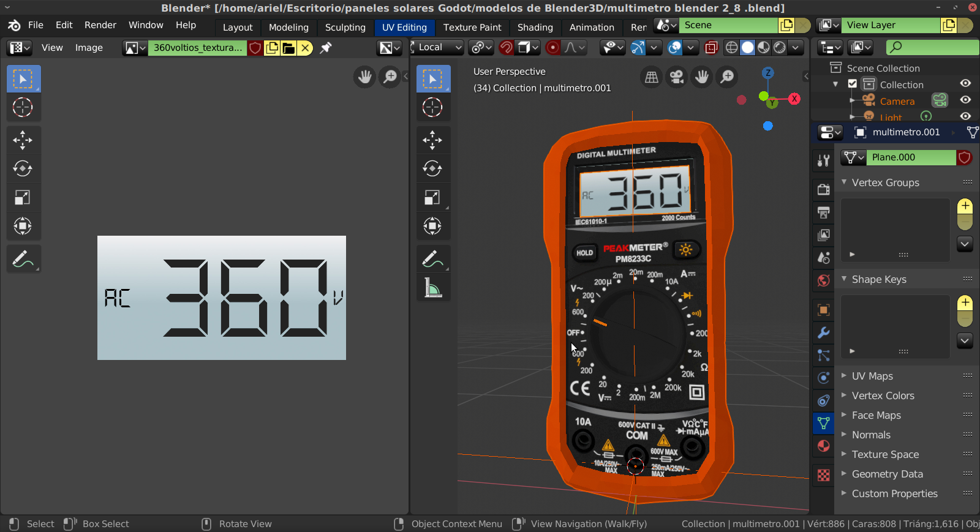
Task: Switch to the Texture Paint workspace tab
Action: pyautogui.click(x=472, y=28)
